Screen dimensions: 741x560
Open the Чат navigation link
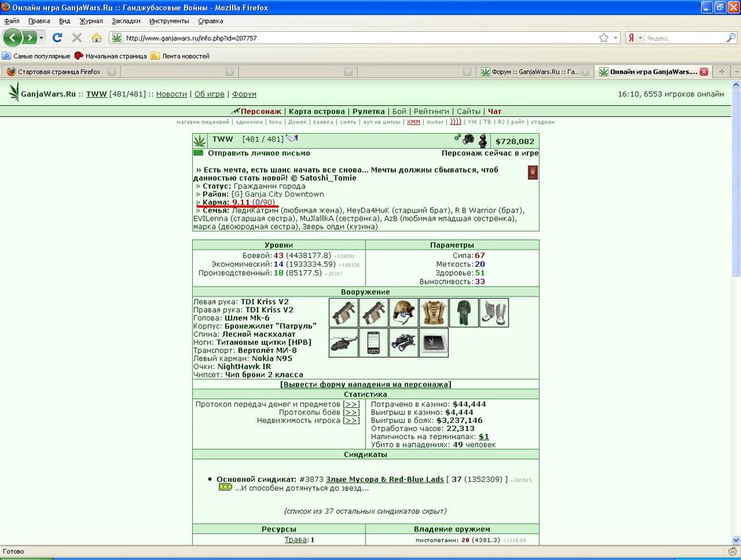(495, 112)
